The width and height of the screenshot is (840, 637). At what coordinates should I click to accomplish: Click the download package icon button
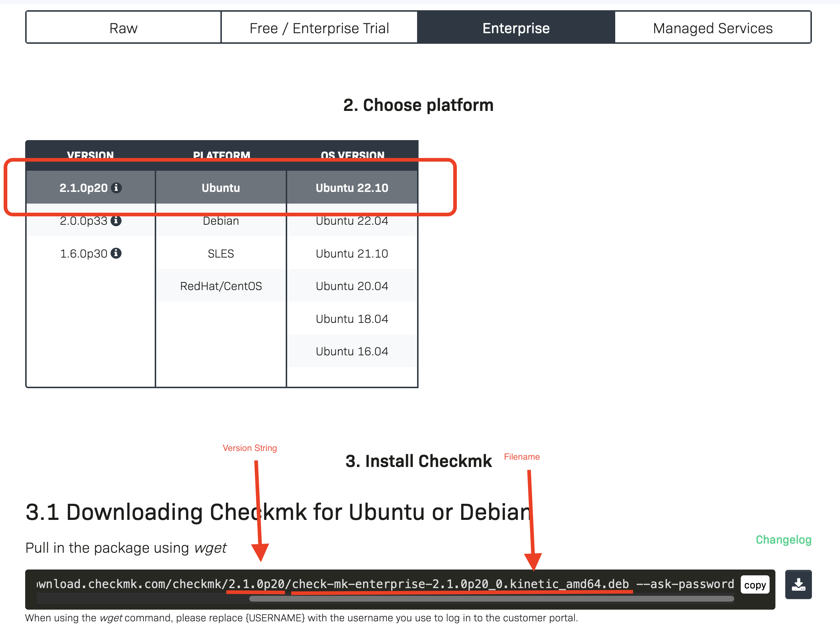click(798, 584)
